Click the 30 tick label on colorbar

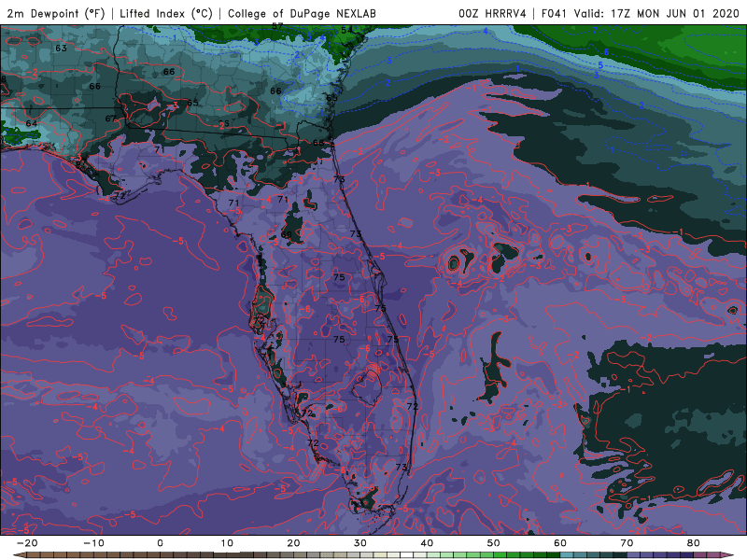point(360,543)
